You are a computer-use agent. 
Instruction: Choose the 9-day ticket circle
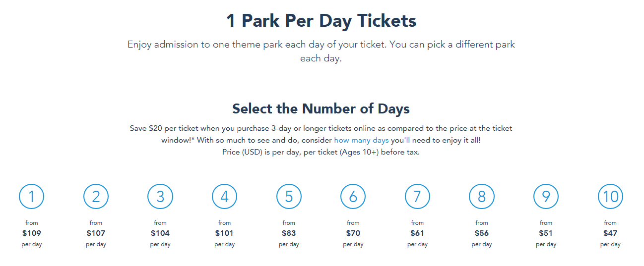click(x=546, y=197)
